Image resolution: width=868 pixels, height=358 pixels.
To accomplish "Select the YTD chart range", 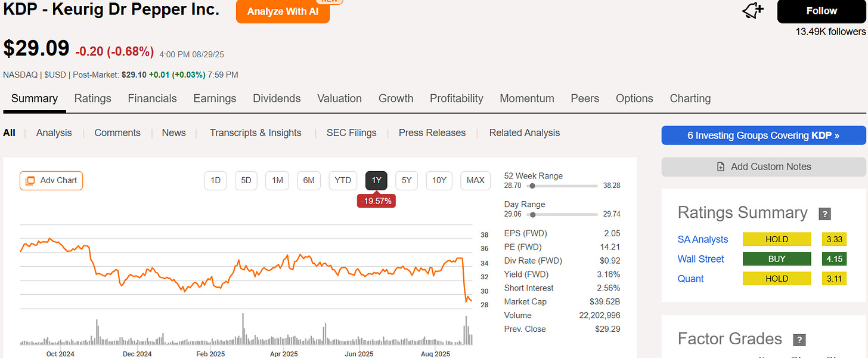I will (343, 180).
